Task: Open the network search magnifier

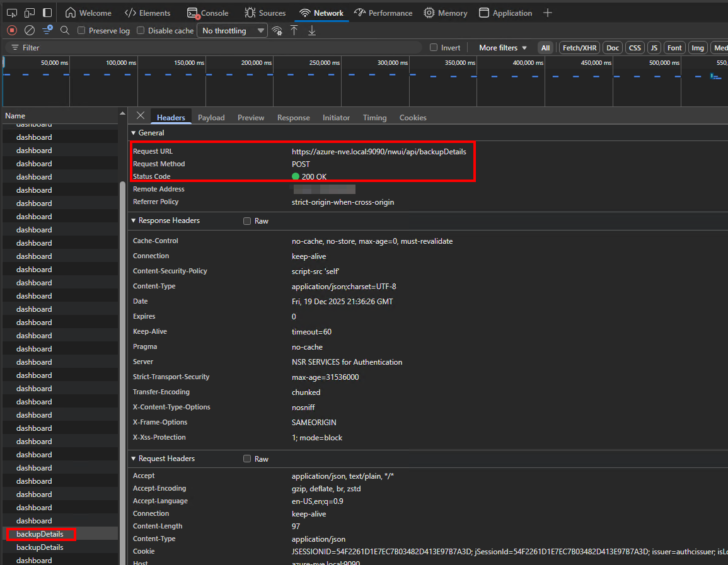Action: (x=65, y=30)
